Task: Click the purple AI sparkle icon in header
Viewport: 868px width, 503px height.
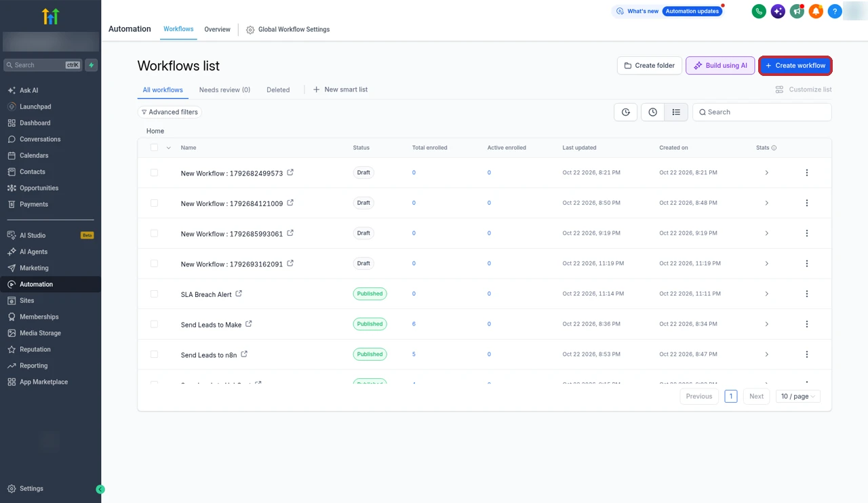Action: pos(778,12)
